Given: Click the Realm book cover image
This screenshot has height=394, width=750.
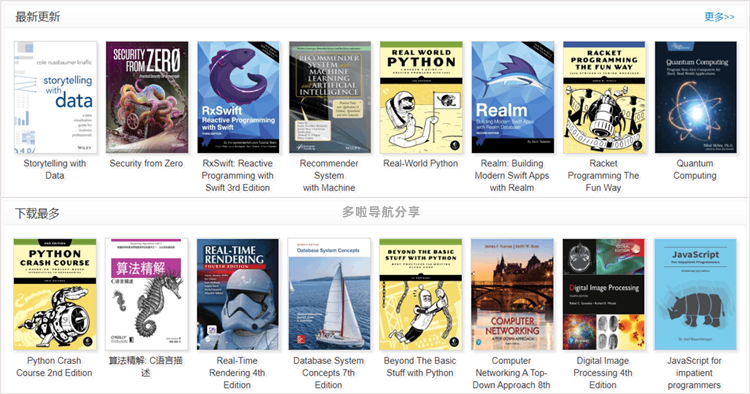Looking at the screenshot, I should 513,97.
